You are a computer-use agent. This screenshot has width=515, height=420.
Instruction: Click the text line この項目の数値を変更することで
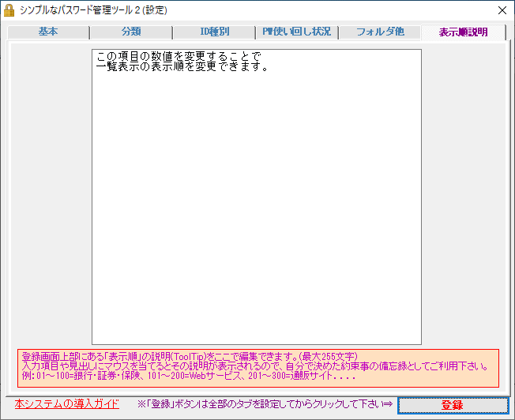(x=179, y=56)
